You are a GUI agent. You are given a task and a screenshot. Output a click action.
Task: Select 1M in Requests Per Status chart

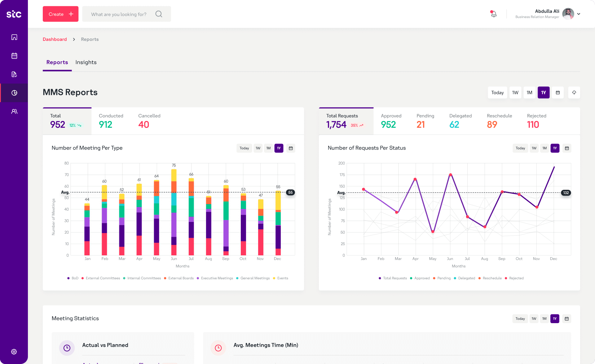click(544, 148)
